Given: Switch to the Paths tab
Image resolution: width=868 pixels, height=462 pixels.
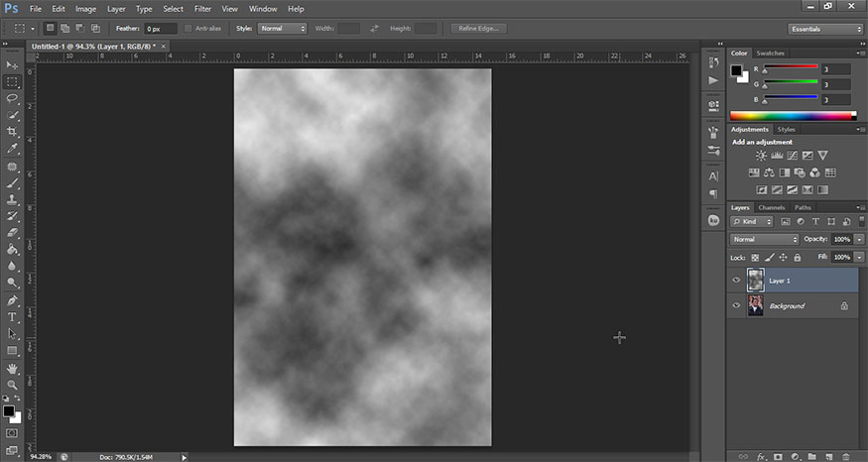Looking at the screenshot, I should (x=803, y=207).
